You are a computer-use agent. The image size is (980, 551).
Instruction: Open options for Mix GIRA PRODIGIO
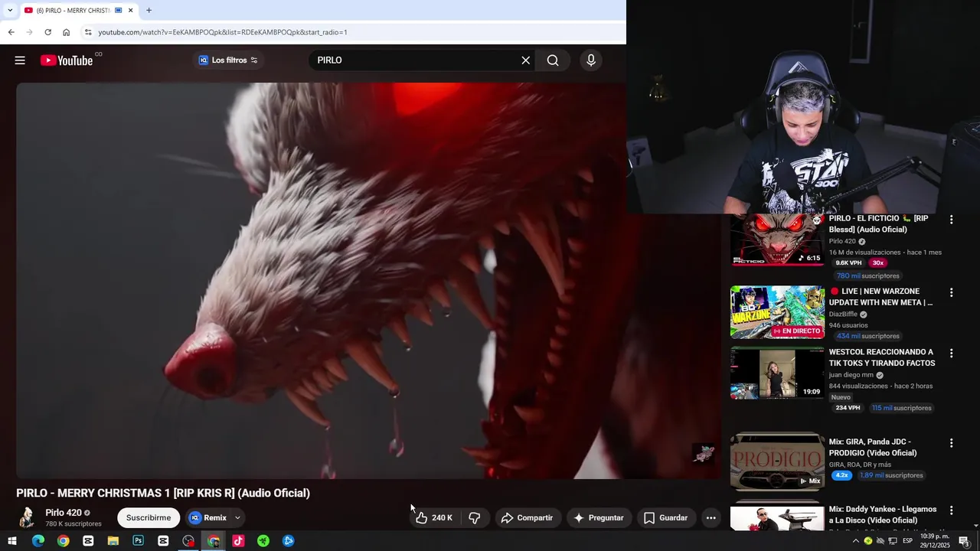[951, 443]
